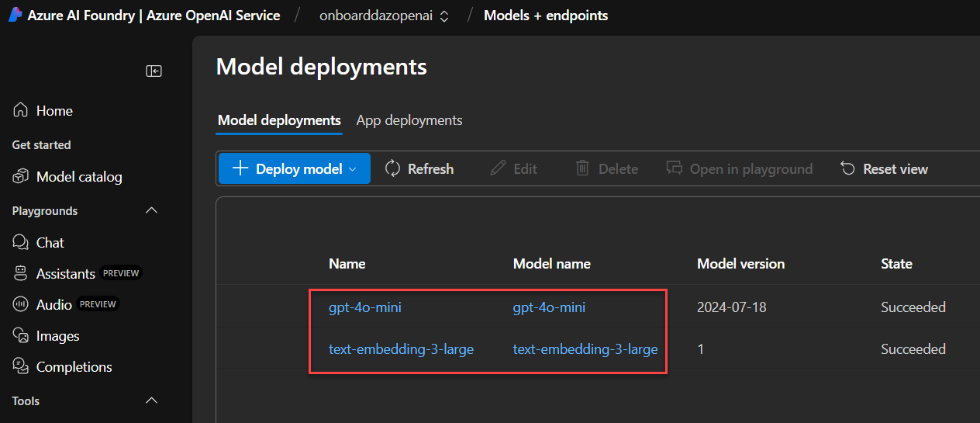Switch to the App deployments tab
980x423 pixels.
click(409, 120)
